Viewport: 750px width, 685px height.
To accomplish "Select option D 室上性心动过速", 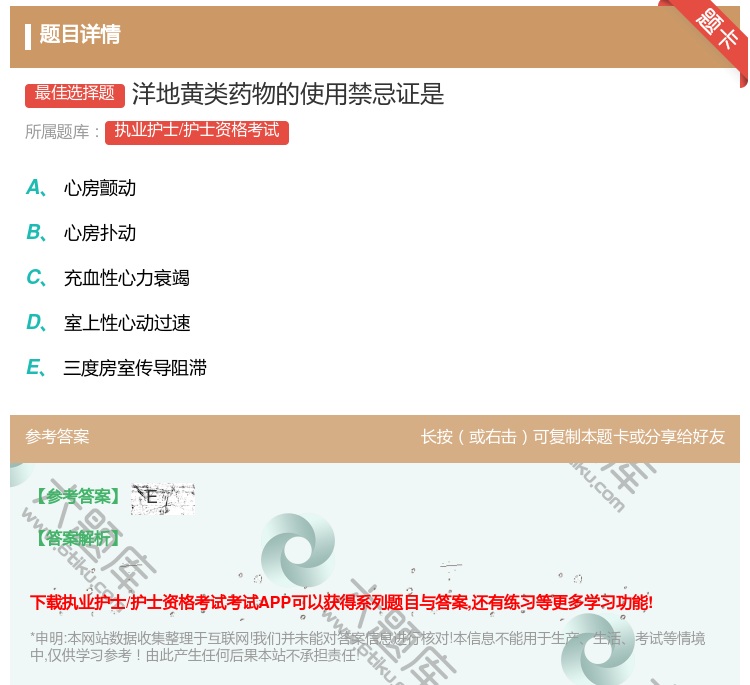I will click(x=127, y=323).
